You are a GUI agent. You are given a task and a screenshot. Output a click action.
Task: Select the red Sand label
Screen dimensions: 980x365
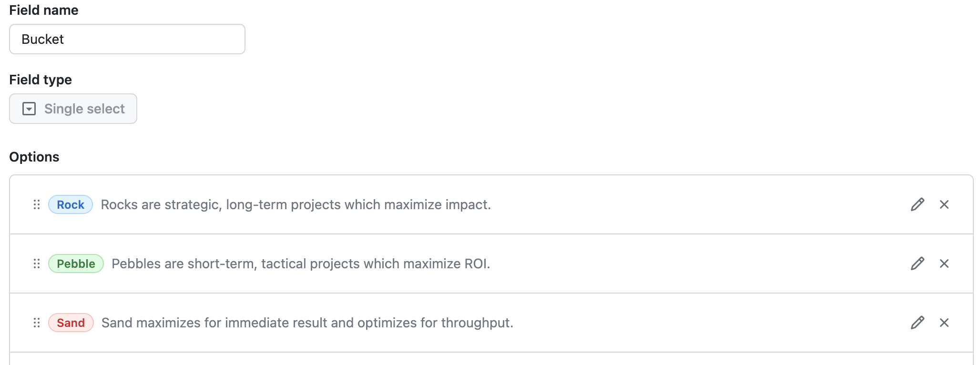click(x=71, y=323)
